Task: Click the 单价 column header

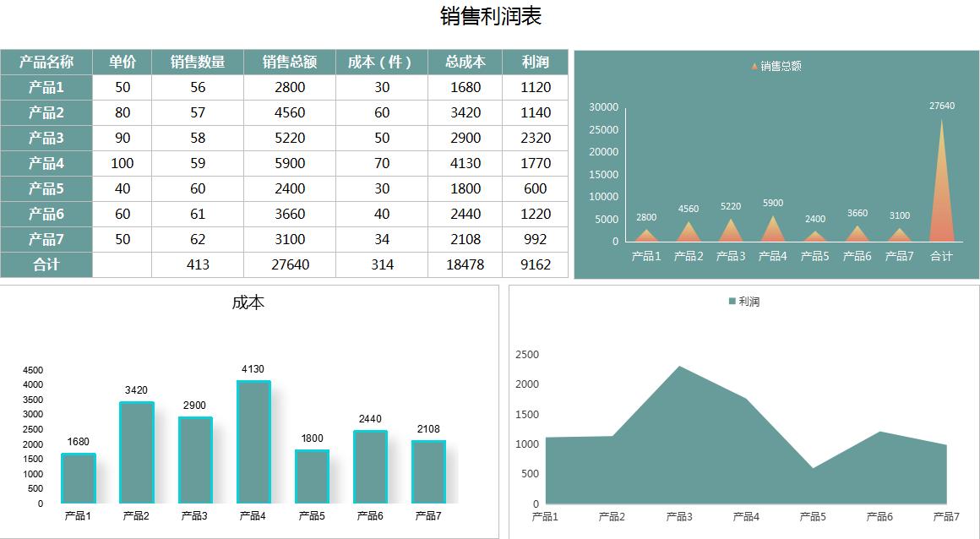Action: pos(122,61)
